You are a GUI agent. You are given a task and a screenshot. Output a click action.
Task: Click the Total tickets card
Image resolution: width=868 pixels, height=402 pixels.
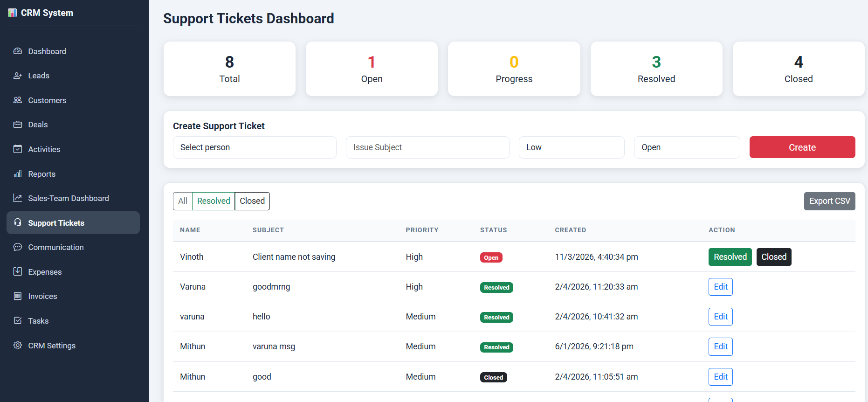229,69
